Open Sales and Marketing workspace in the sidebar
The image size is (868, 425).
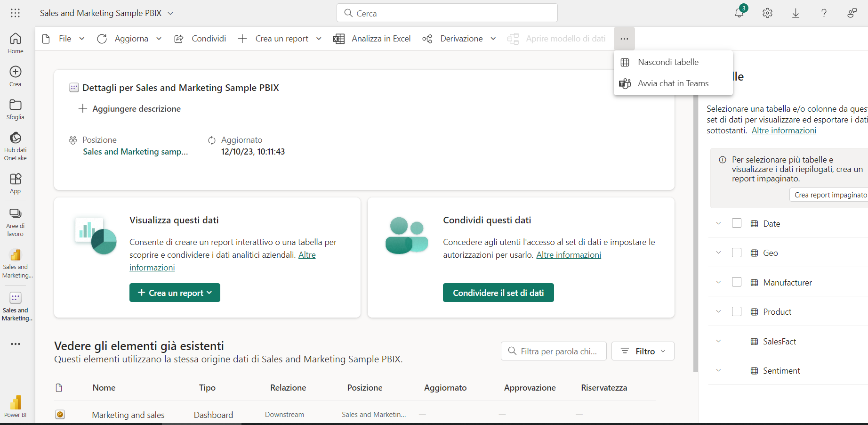[15, 263]
